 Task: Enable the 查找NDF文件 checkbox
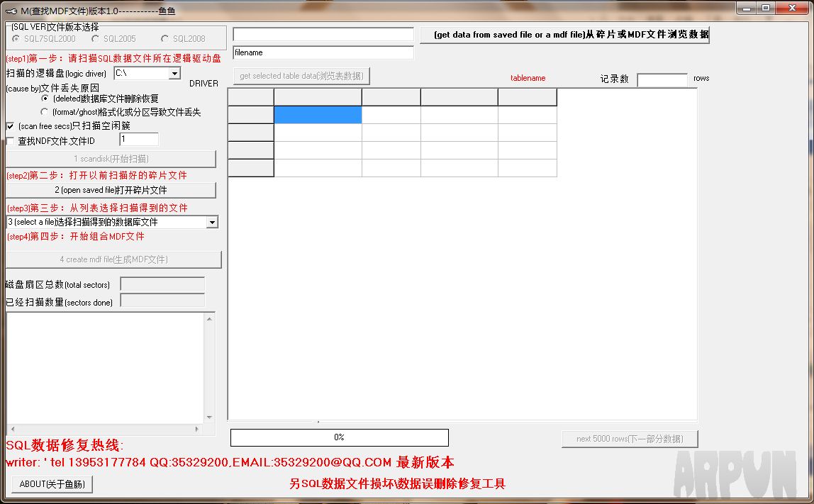(9, 140)
